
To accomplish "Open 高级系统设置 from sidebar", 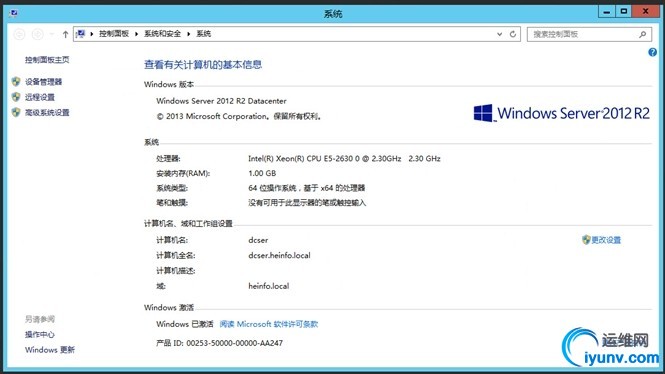I will [x=47, y=112].
